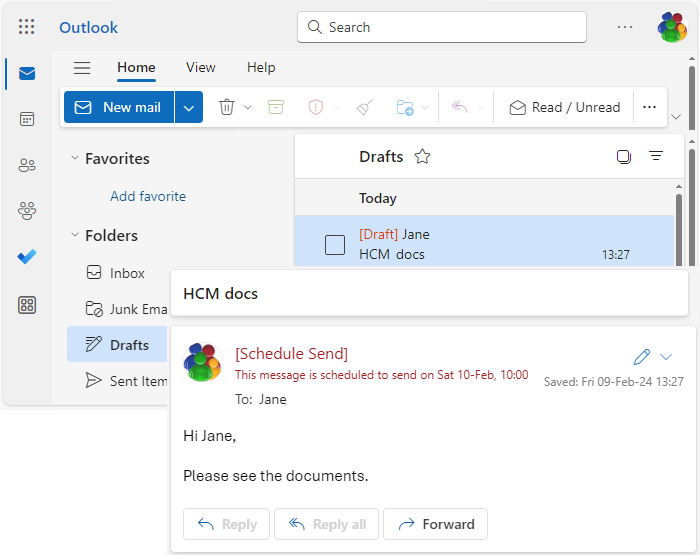Toggle the navigation pane hamburger icon
700x555 pixels.
pyautogui.click(x=82, y=68)
